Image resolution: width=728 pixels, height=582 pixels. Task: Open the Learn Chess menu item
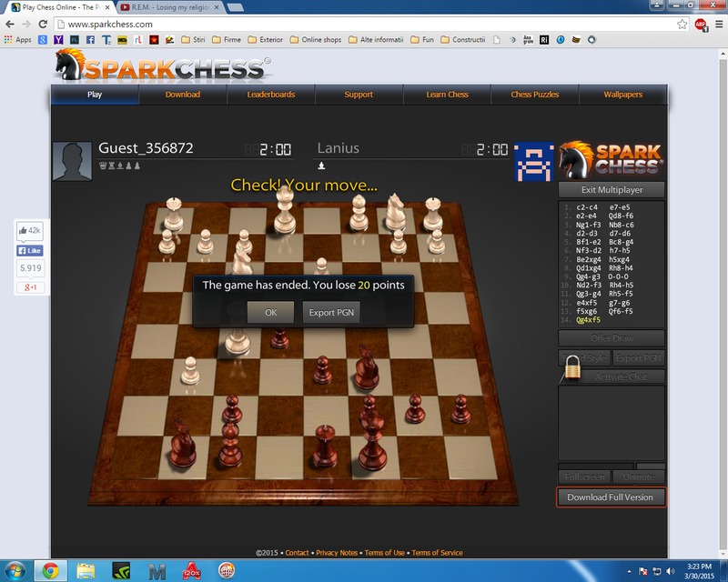point(448,95)
